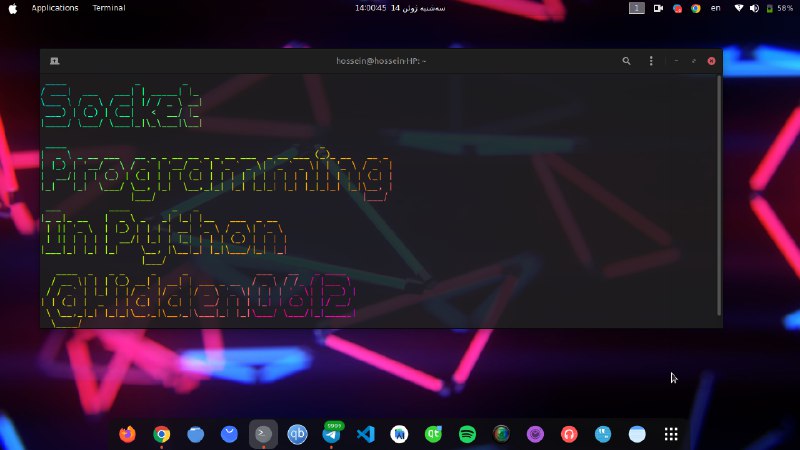Launch Google Chrome from the dock

162,434
